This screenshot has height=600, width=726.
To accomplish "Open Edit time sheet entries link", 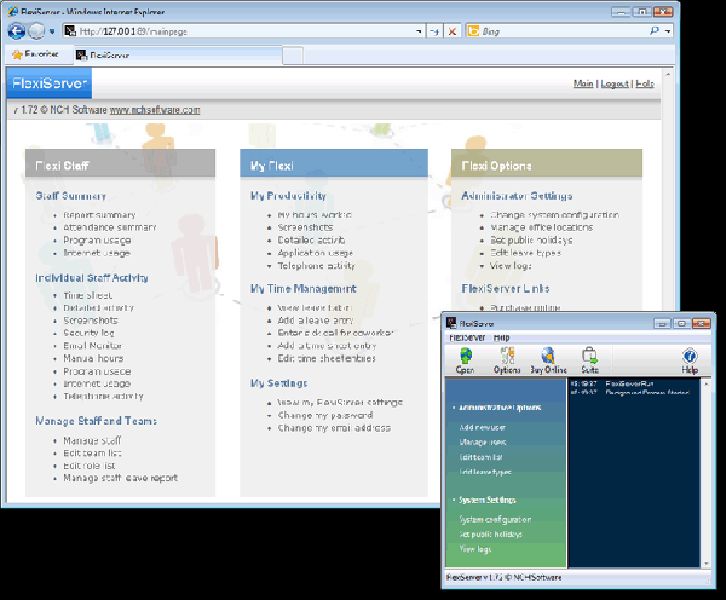I will tap(326, 359).
